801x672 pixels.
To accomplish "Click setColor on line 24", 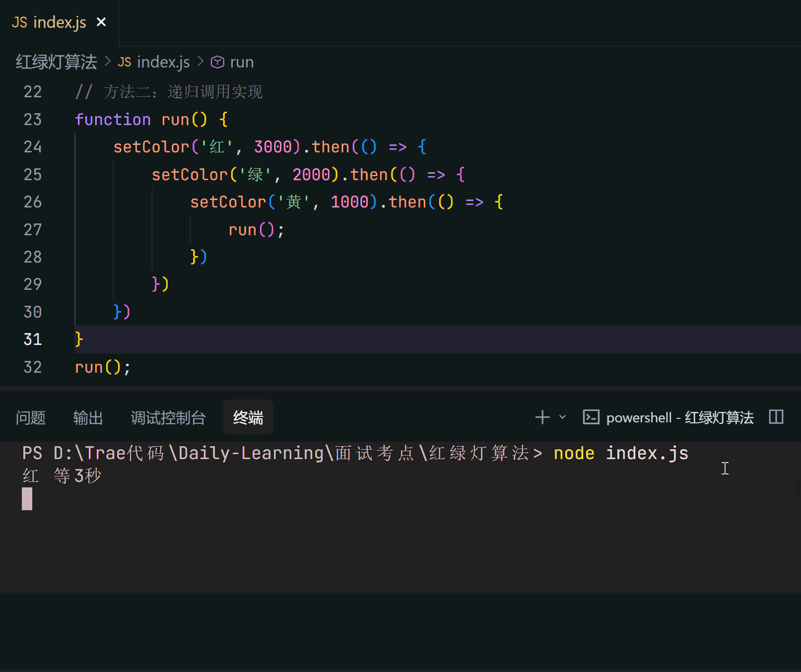I will point(151,147).
